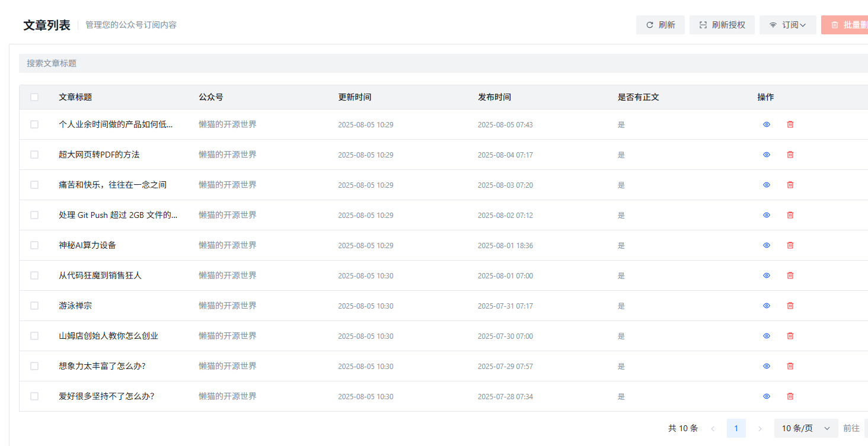Click 懒猫的开源世界 in 从代码狂魔到销售狂人 row

[x=228, y=275]
